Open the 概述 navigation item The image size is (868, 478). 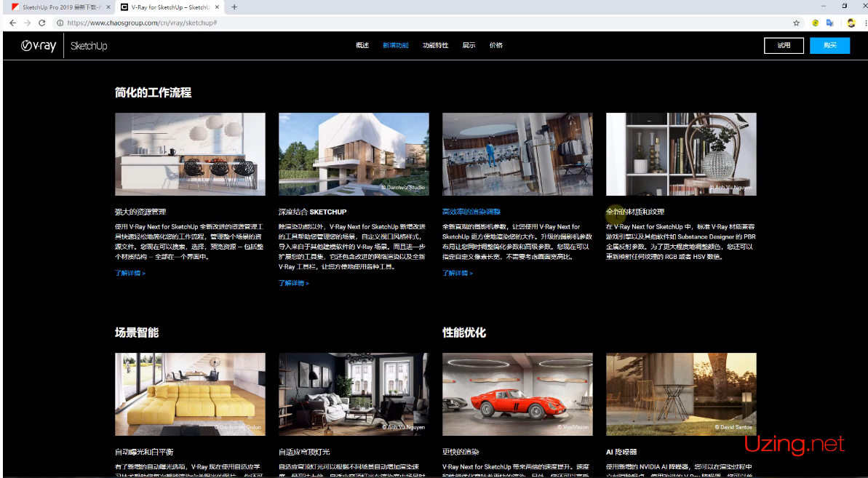tap(362, 45)
